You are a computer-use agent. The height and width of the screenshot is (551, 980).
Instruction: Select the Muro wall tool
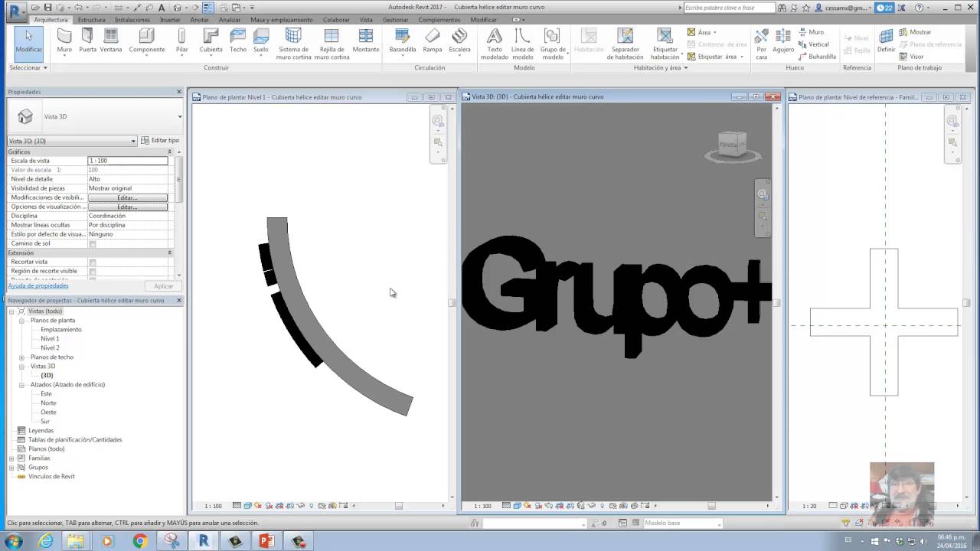[x=64, y=41]
